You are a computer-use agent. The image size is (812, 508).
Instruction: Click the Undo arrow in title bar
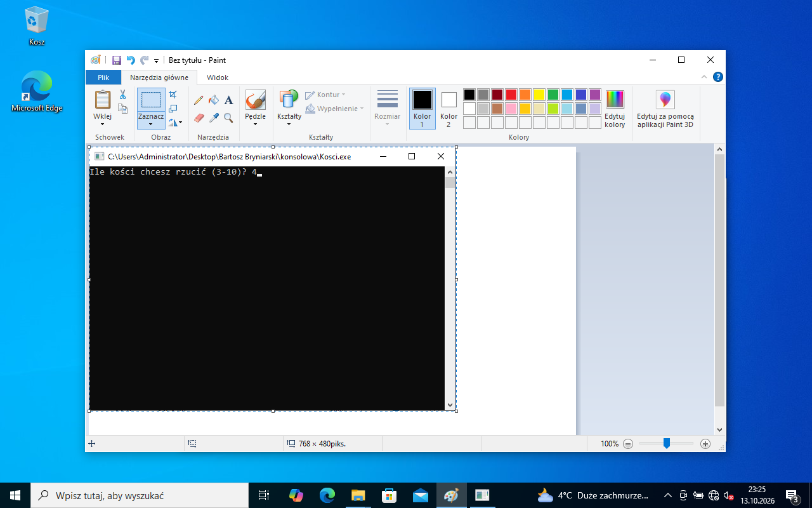click(131, 60)
